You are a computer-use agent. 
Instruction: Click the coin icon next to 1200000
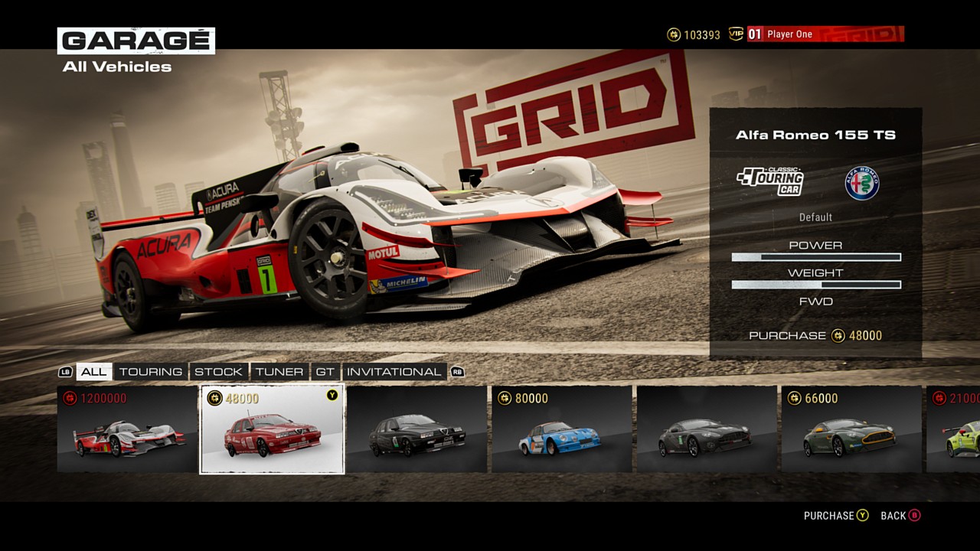coord(70,398)
